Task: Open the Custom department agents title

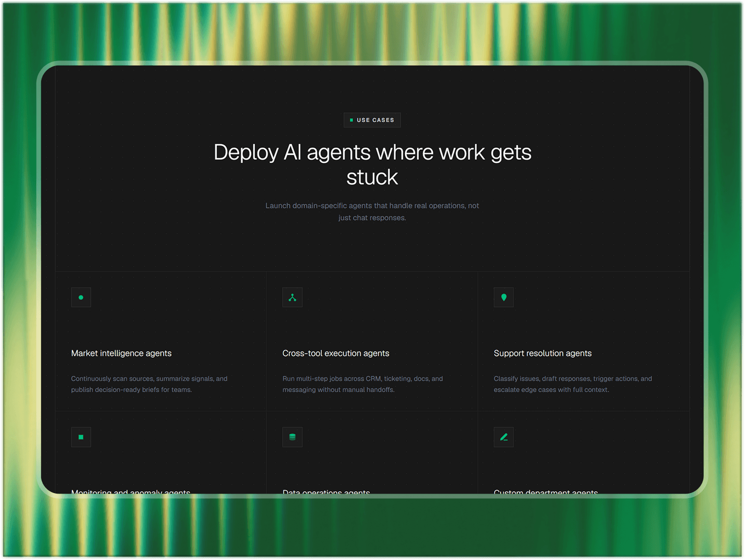Action: 546,492
